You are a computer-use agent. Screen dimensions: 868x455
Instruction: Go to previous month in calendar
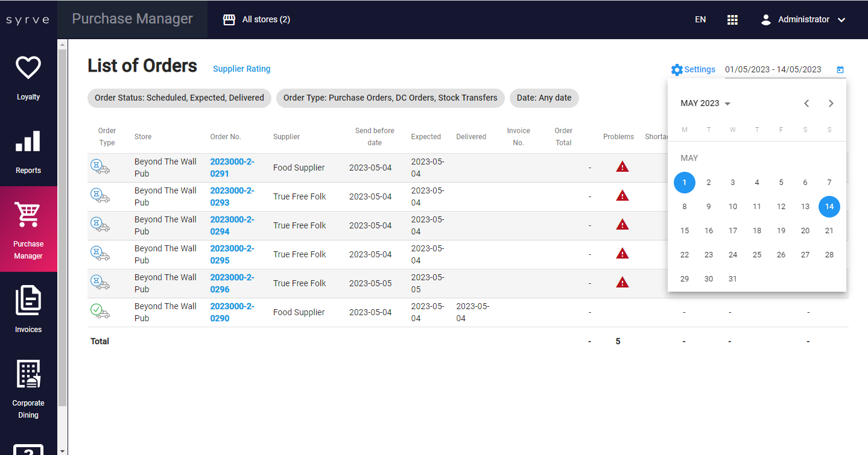point(806,104)
